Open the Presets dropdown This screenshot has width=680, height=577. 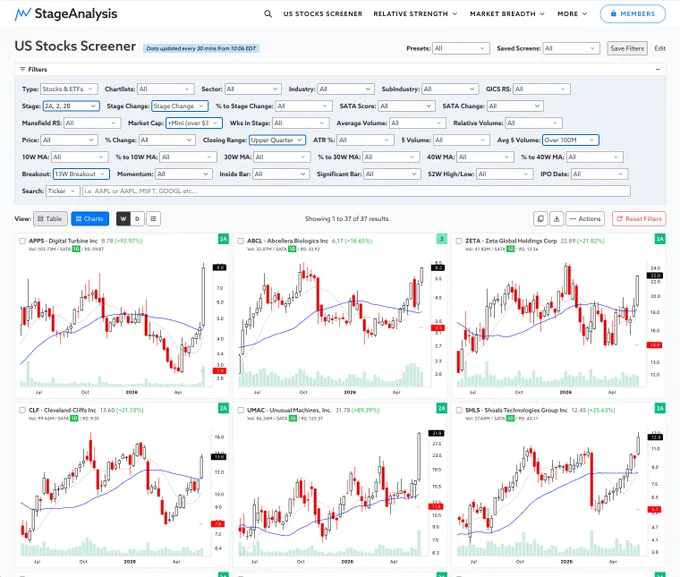[x=461, y=48]
